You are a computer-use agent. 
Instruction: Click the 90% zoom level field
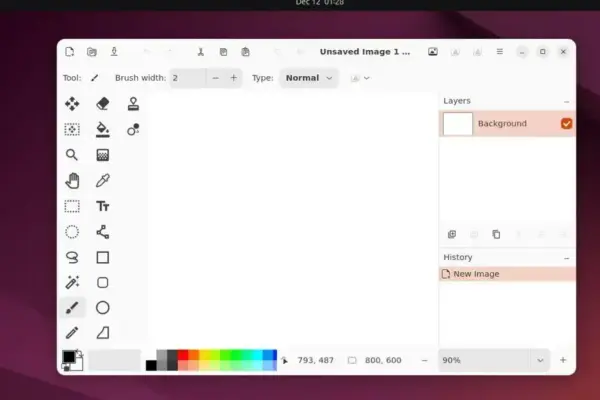click(x=484, y=360)
